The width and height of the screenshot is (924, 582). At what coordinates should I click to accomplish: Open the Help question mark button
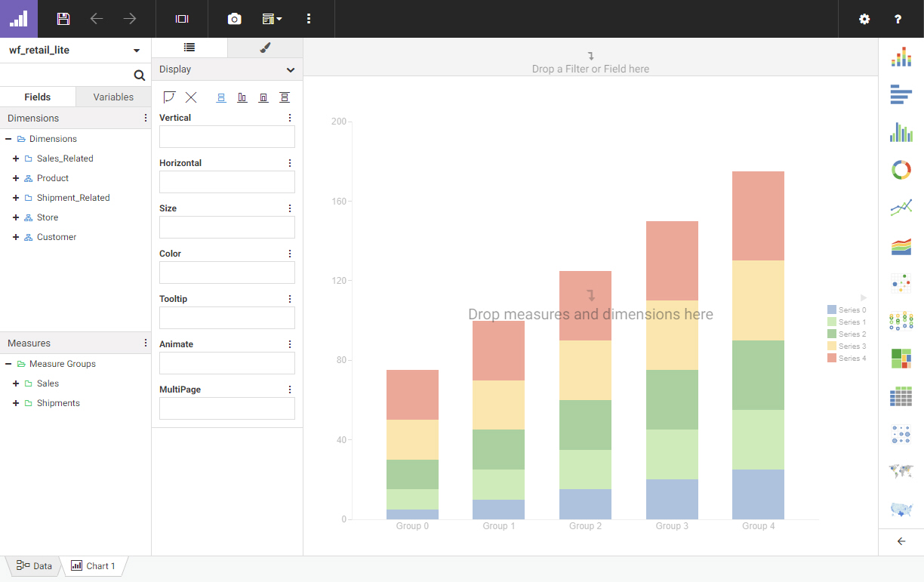(x=898, y=19)
